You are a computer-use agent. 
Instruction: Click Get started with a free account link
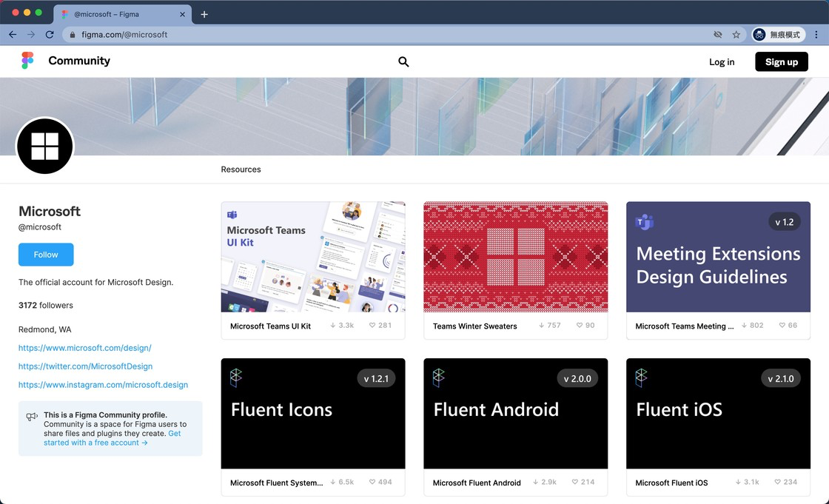[95, 443]
